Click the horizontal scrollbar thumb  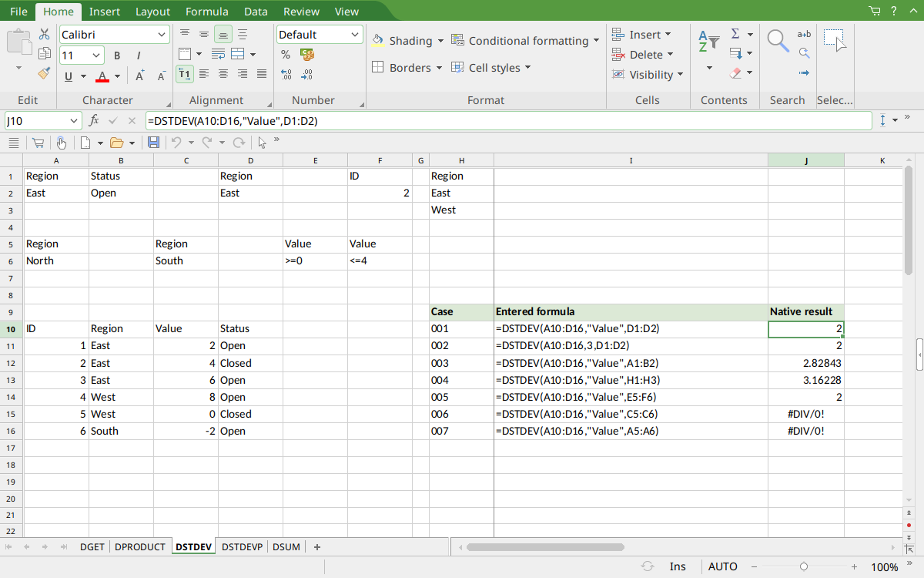coord(545,547)
